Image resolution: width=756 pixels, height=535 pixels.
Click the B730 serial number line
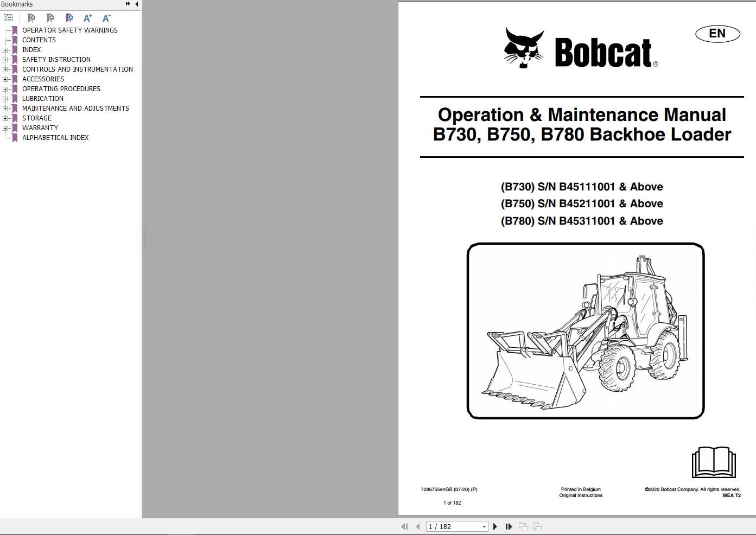[582, 187]
